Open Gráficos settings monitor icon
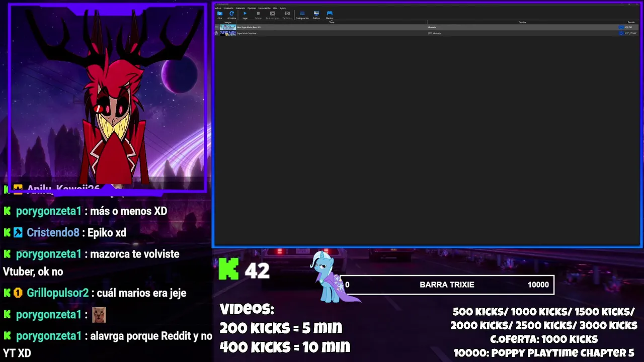Screen dimensions: 644x362 [x=316, y=15]
